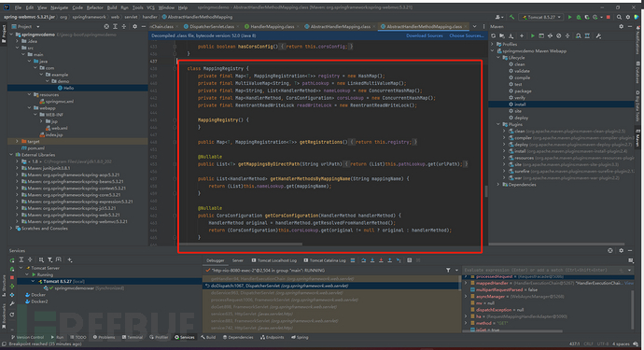644x350 pixels.
Task: Toggle Skip Tests mode in Maven toolbar
Action: tap(558, 36)
